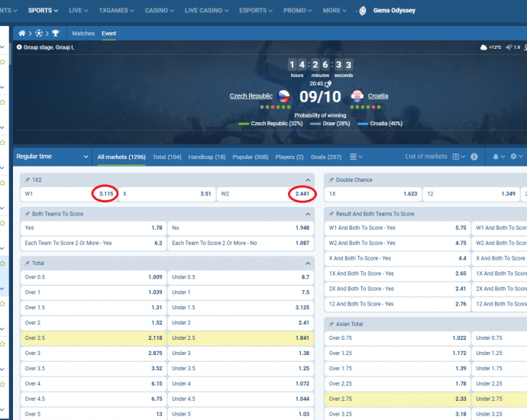
Task: Bet on draw X at 3.51
Action: [x=167, y=194]
